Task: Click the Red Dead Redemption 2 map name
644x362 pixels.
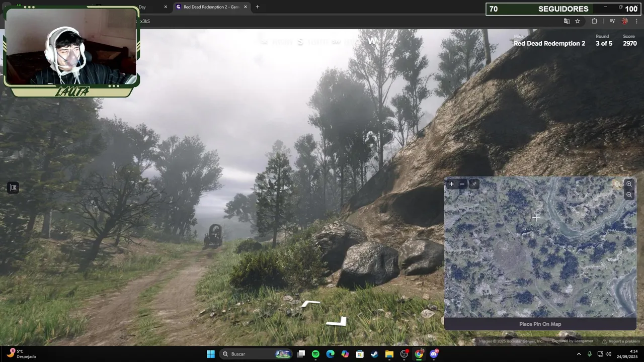Action: click(549, 43)
